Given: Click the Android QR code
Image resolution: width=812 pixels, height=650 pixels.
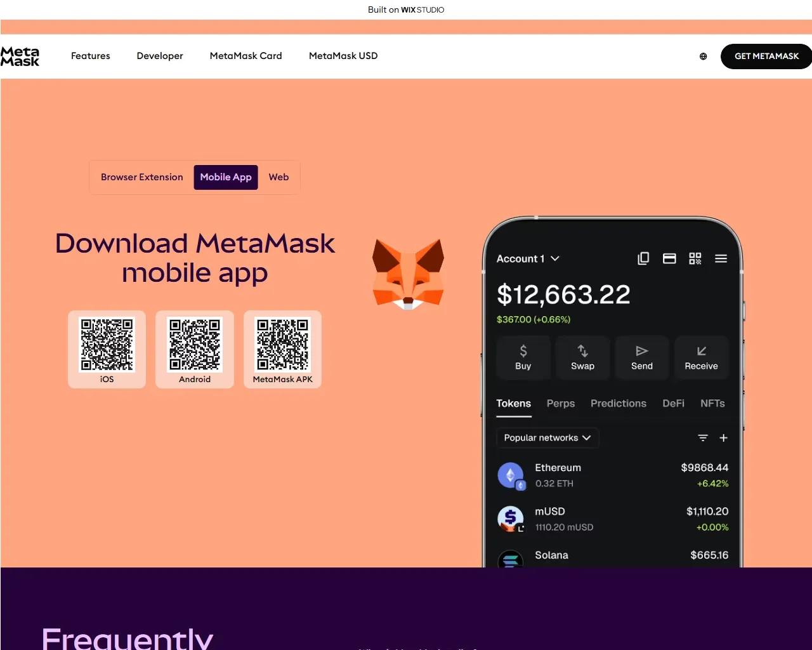Looking at the screenshot, I should 195,344.
